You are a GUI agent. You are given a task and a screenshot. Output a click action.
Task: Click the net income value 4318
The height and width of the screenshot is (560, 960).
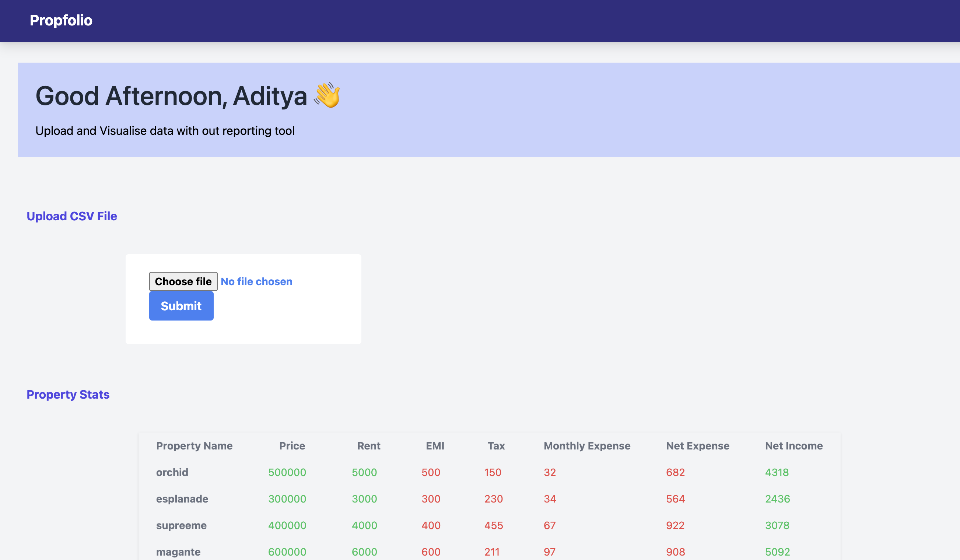[777, 473]
